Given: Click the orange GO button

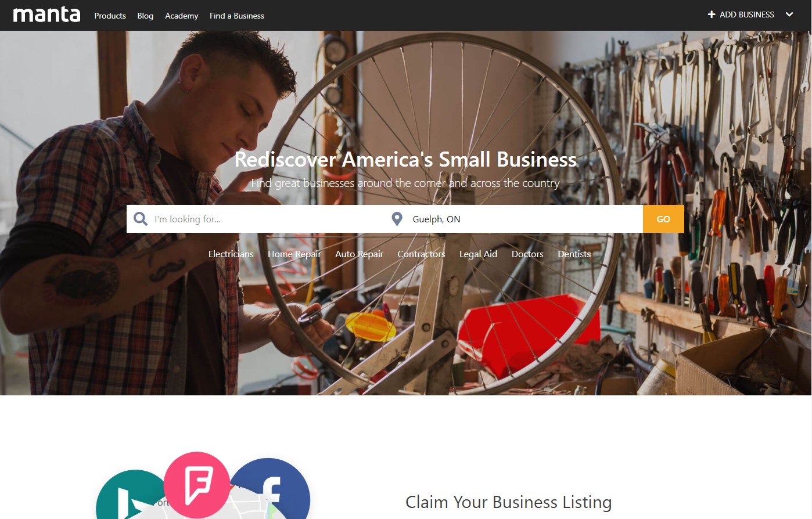Looking at the screenshot, I should (663, 219).
